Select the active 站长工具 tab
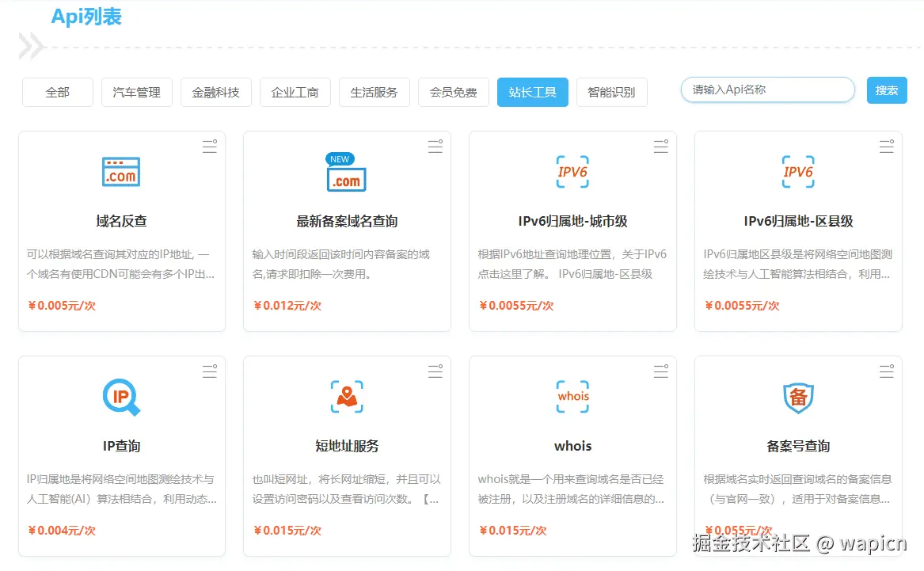The width and height of the screenshot is (924, 571). (x=533, y=93)
